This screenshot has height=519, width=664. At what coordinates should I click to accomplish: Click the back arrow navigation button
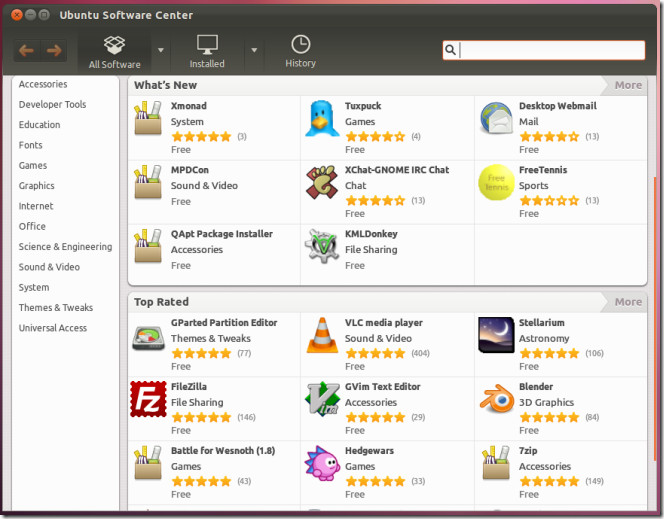(x=27, y=51)
